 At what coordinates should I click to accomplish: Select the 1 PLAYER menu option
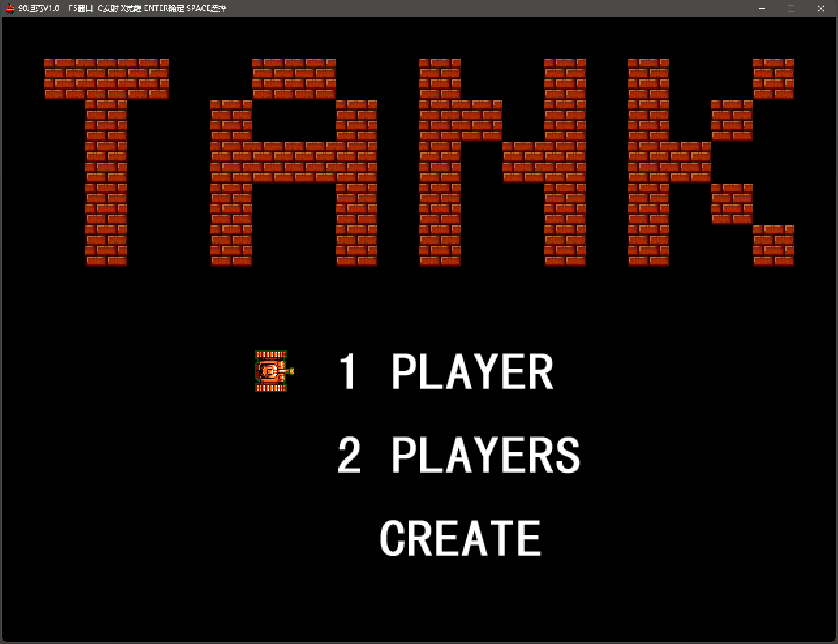point(446,372)
